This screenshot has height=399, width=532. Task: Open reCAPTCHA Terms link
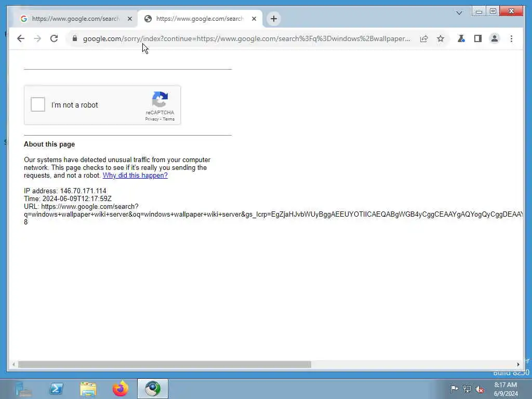[169, 119]
